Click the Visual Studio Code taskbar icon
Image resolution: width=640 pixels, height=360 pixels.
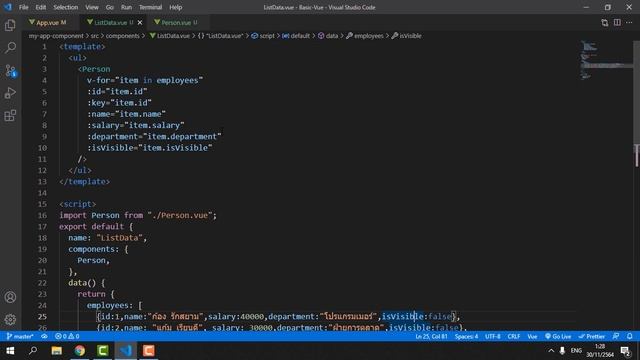(x=126, y=351)
